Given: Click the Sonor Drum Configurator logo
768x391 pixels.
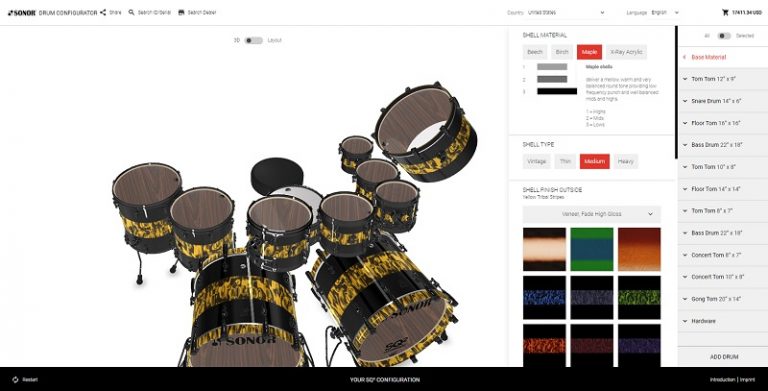Looking at the screenshot, I should (x=52, y=13).
